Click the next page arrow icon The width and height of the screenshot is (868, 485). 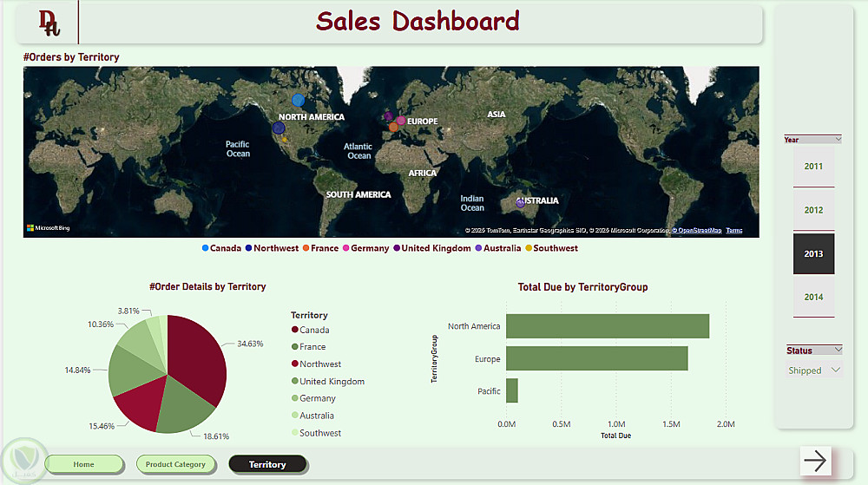pos(815,460)
